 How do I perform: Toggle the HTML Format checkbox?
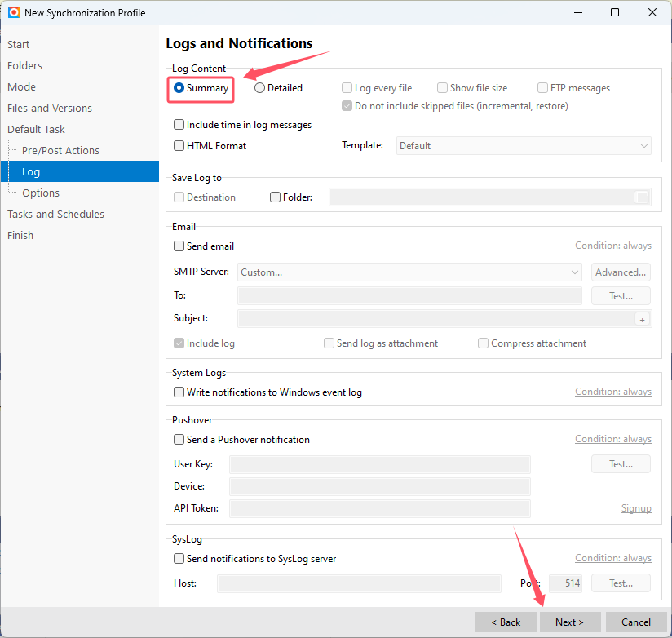coord(179,146)
